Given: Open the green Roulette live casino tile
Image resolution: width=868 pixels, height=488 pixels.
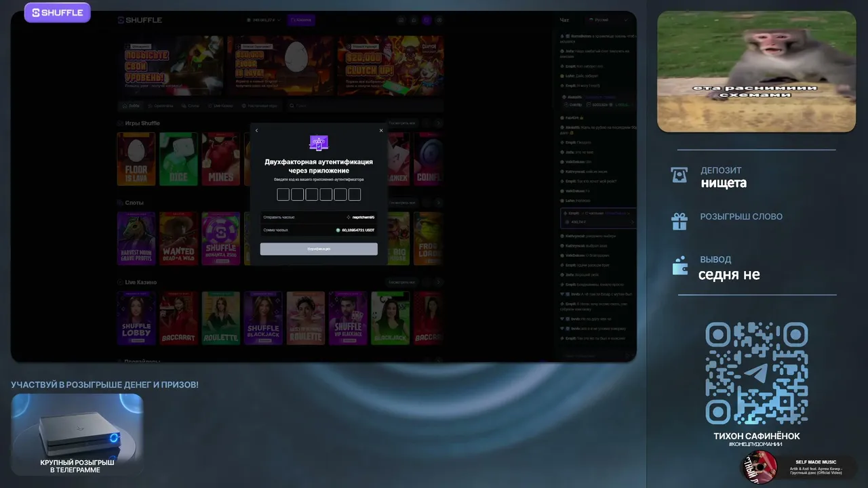Looking at the screenshot, I should point(221,318).
